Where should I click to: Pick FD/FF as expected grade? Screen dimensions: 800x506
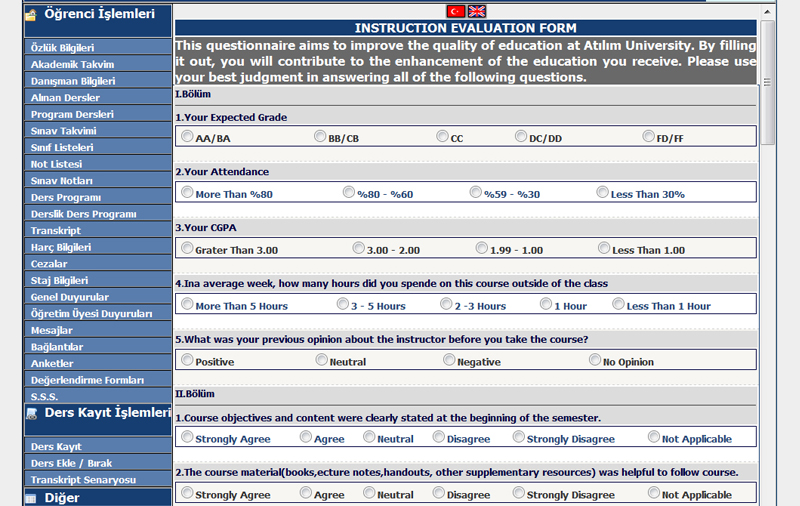click(x=648, y=136)
